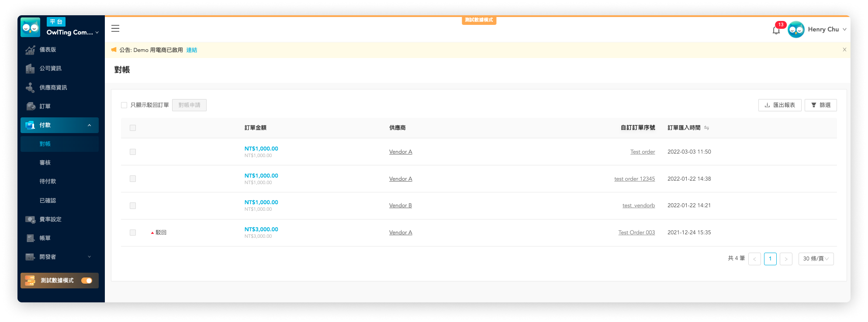This screenshot has width=868, height=322.
Task: Click the order icon beside 訂單
Action: tap(31, 106)
